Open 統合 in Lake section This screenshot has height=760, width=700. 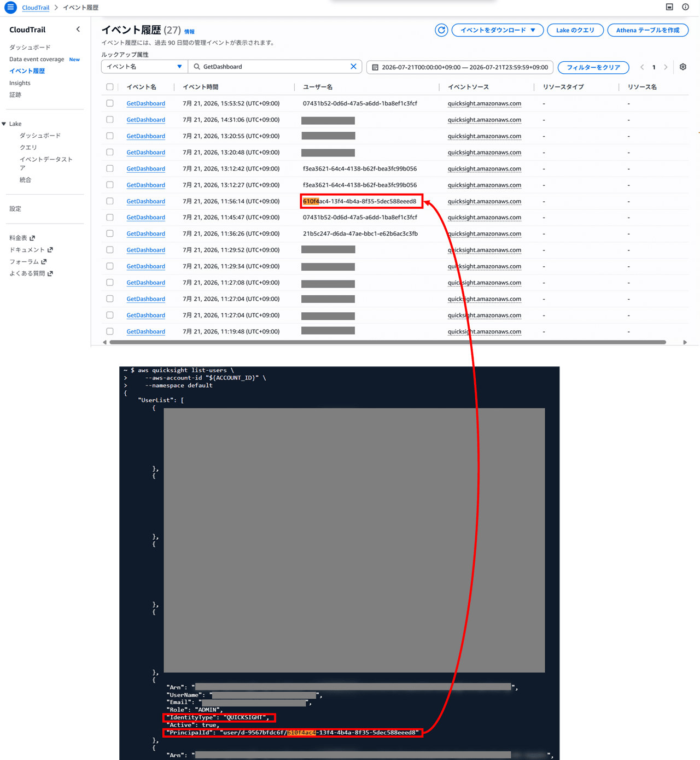tap(26, 180)
